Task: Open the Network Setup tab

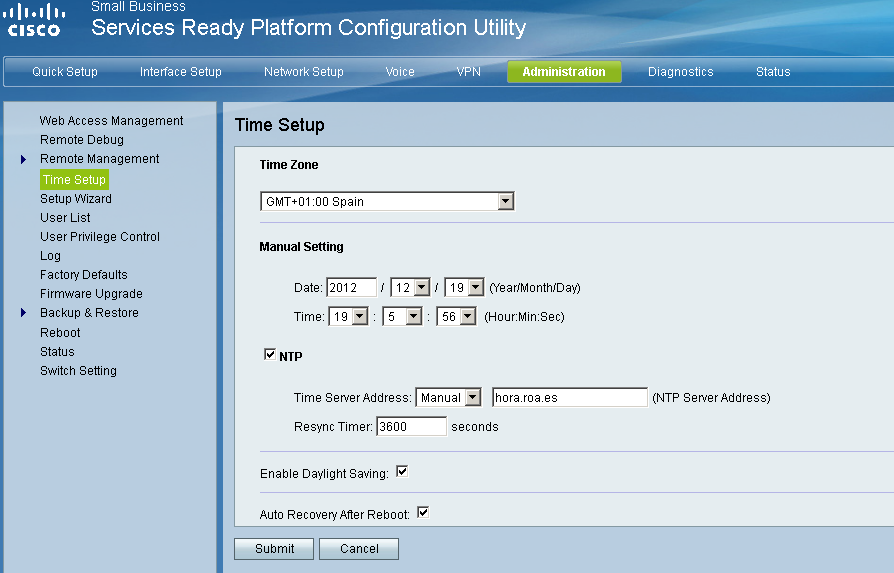Action: click(x=303, y=72)
